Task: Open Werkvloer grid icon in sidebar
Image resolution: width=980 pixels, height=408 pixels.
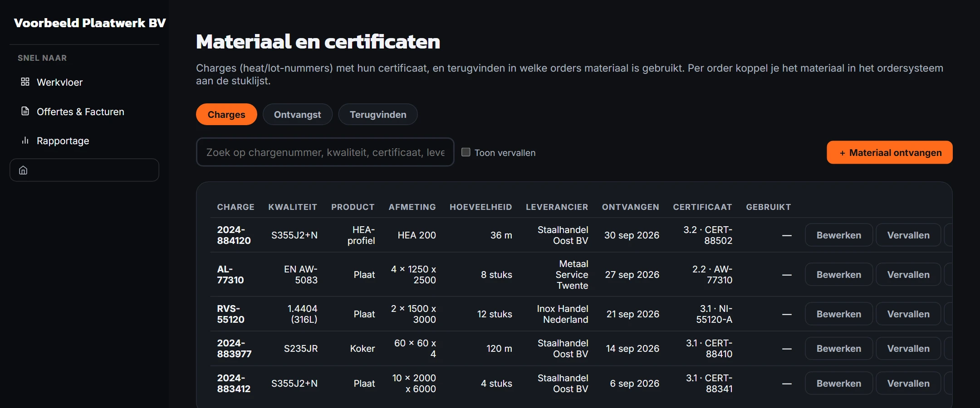Action: click(25, 82)
